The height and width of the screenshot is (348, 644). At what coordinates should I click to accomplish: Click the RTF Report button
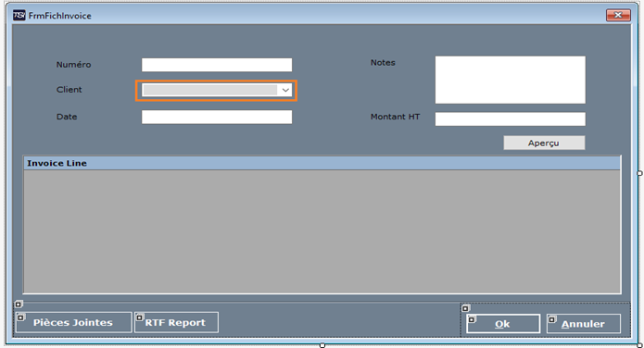point(176,323)
